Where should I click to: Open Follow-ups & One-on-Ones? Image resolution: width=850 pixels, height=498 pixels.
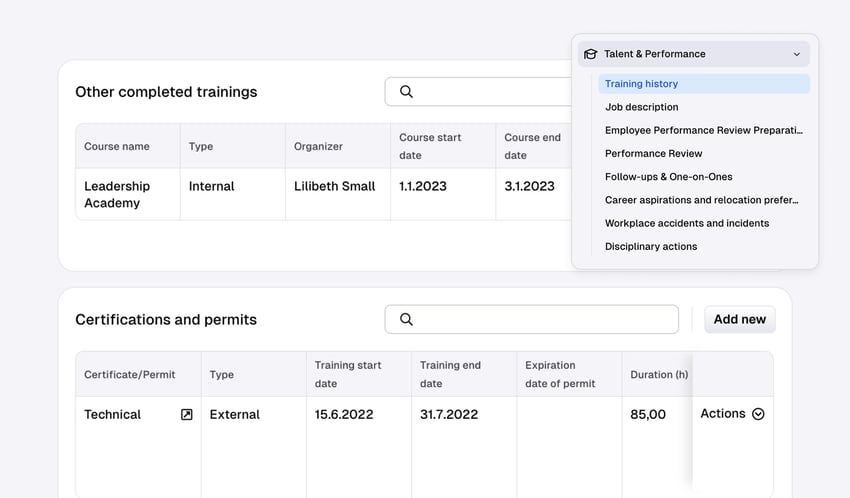pos(668,177)
